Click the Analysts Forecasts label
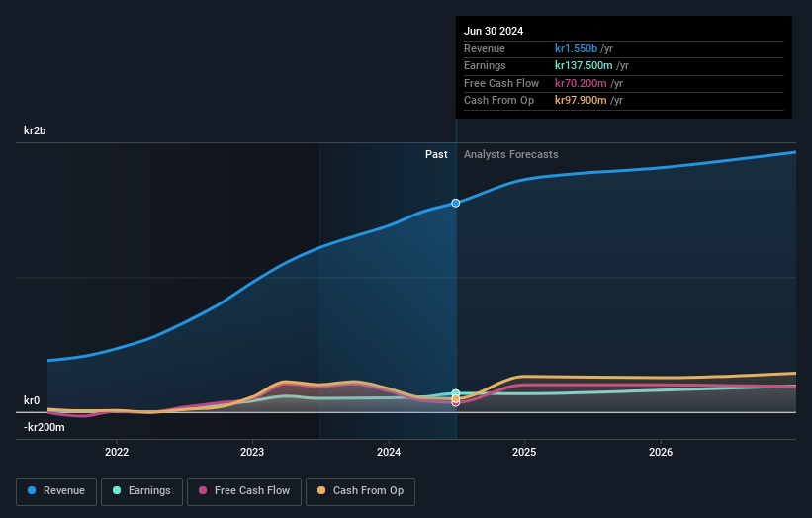 [x=510, y=155]
